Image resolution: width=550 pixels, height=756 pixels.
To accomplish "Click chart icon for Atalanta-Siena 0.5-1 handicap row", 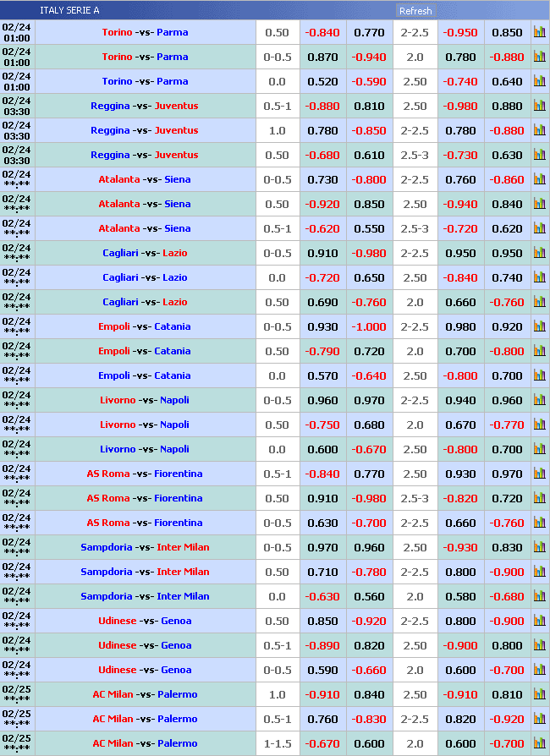I will pos(539,228).
